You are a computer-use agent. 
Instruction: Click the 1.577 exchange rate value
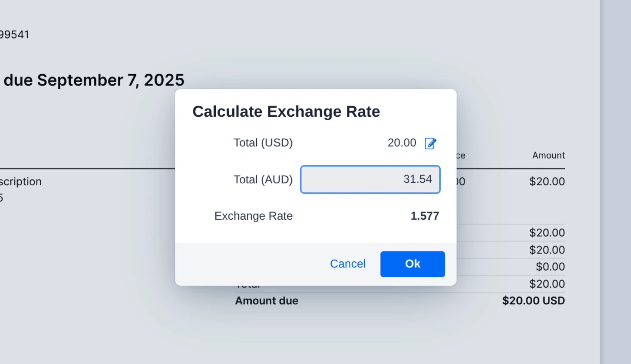click(x=425, y=216)
